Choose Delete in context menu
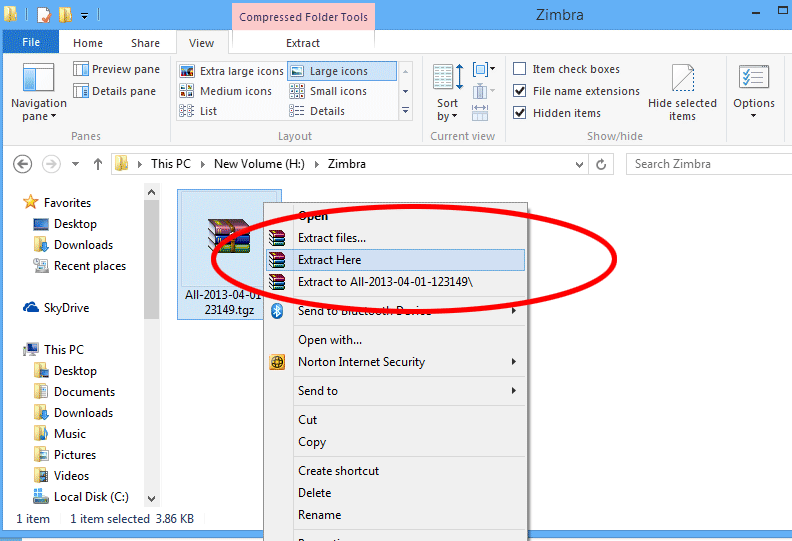 395,493
